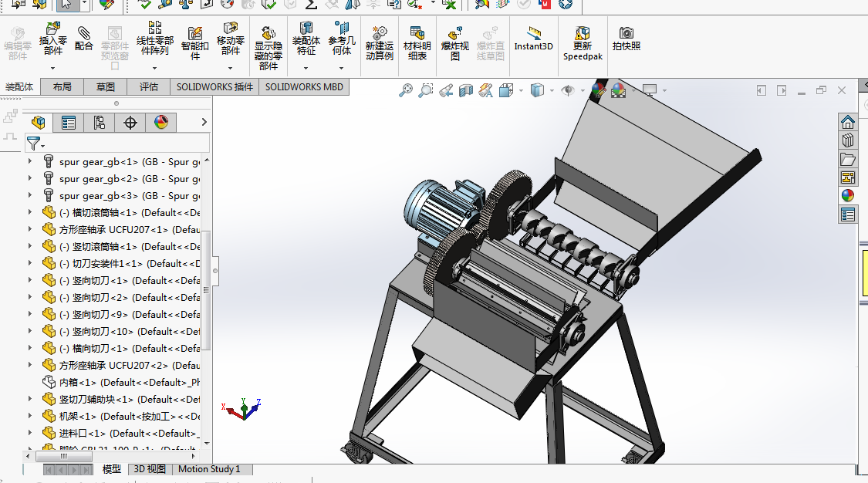Select Move Component (移动零部件) tool

[230, 38]
